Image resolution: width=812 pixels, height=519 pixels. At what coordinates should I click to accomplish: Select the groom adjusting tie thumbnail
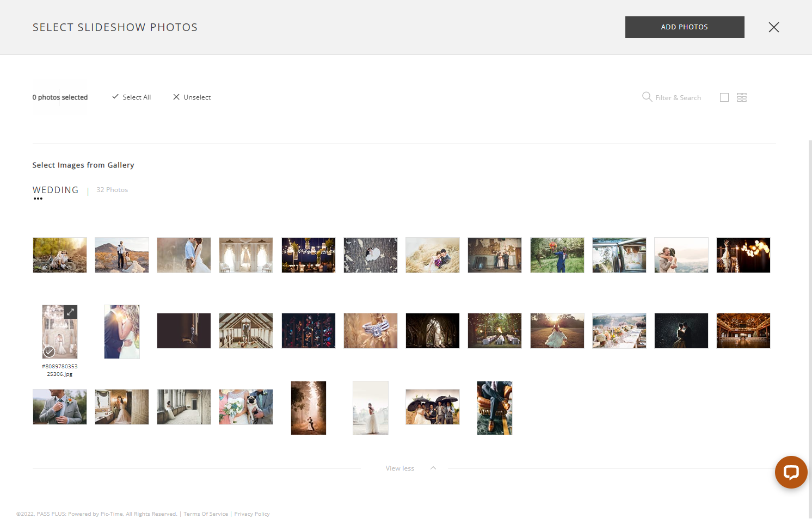coord(60,407)
